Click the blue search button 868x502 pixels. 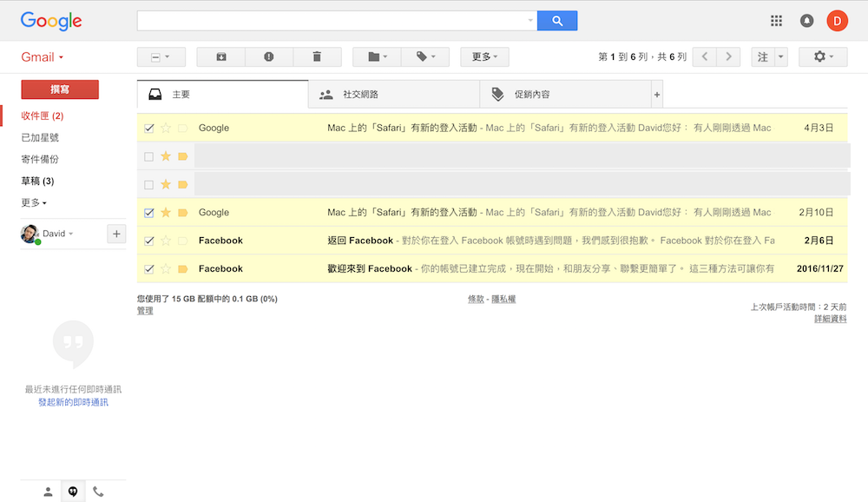pyautogui.click(x=556, y=21)
